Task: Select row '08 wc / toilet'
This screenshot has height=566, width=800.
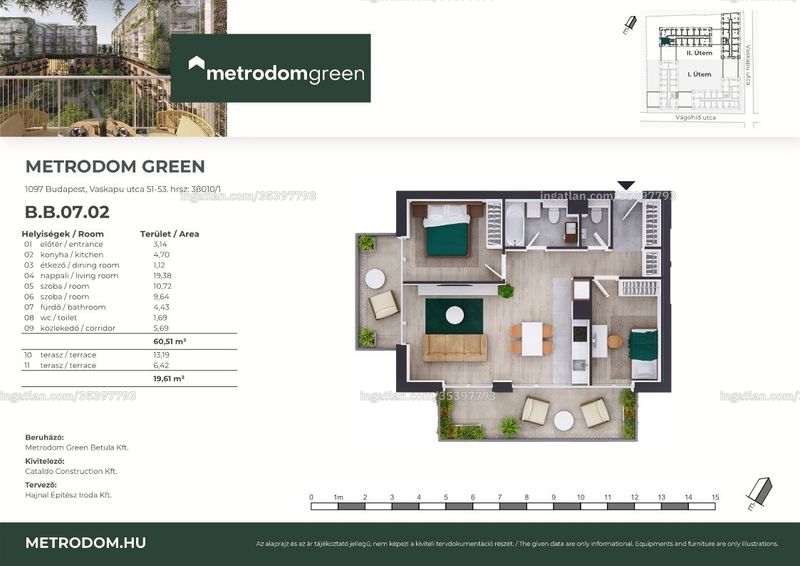Action: pos(97,317)
